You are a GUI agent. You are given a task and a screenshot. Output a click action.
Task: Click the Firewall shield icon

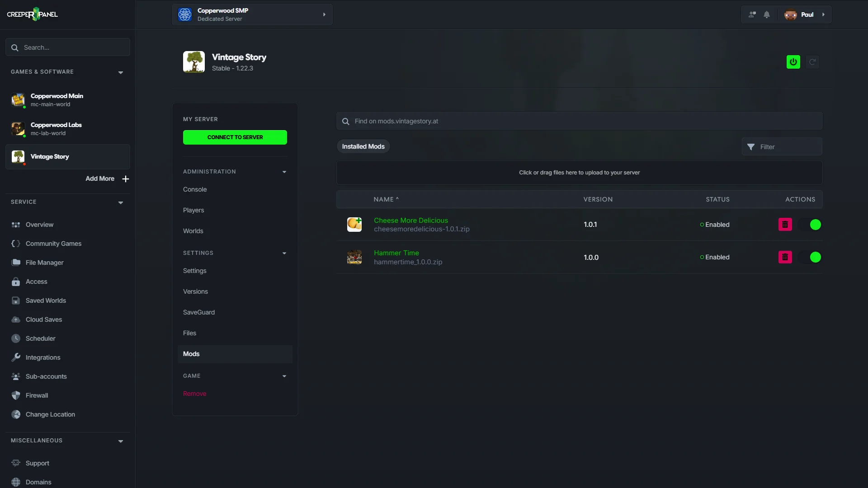tap(16, 395)
